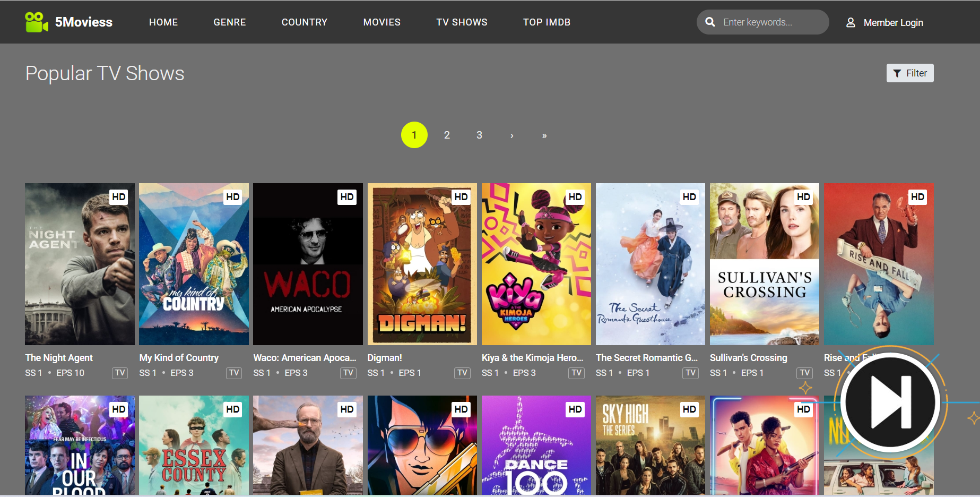Open Sullivan's Crossing title link
This screenshot has height=497, width=980.
(x=749, y=358)
